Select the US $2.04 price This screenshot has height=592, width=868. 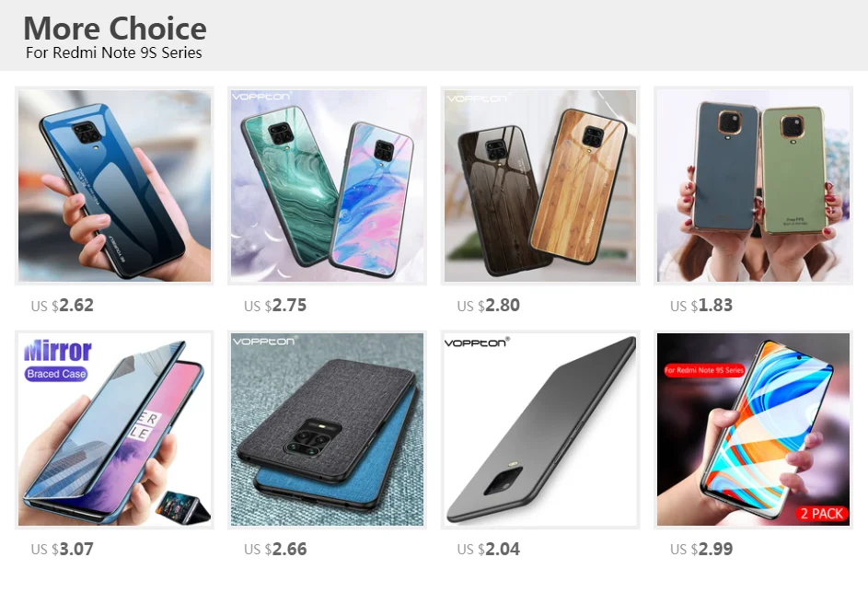pos(488,549)
